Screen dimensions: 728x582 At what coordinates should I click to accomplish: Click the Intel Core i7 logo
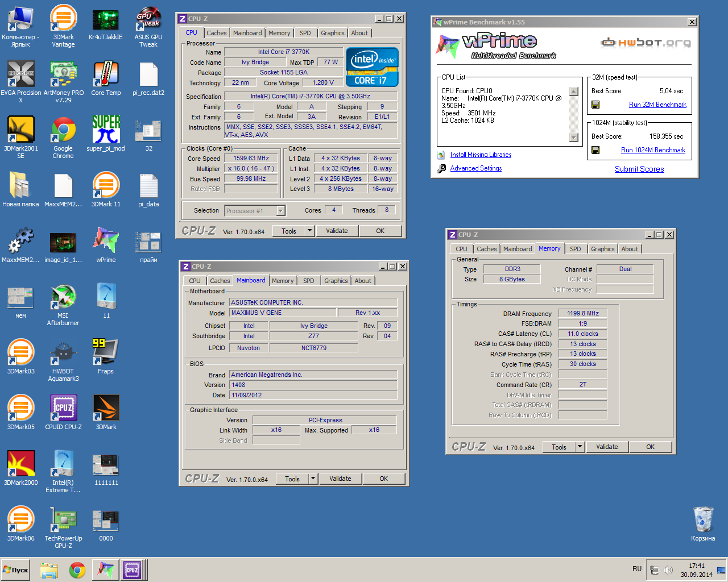point(372,67)
